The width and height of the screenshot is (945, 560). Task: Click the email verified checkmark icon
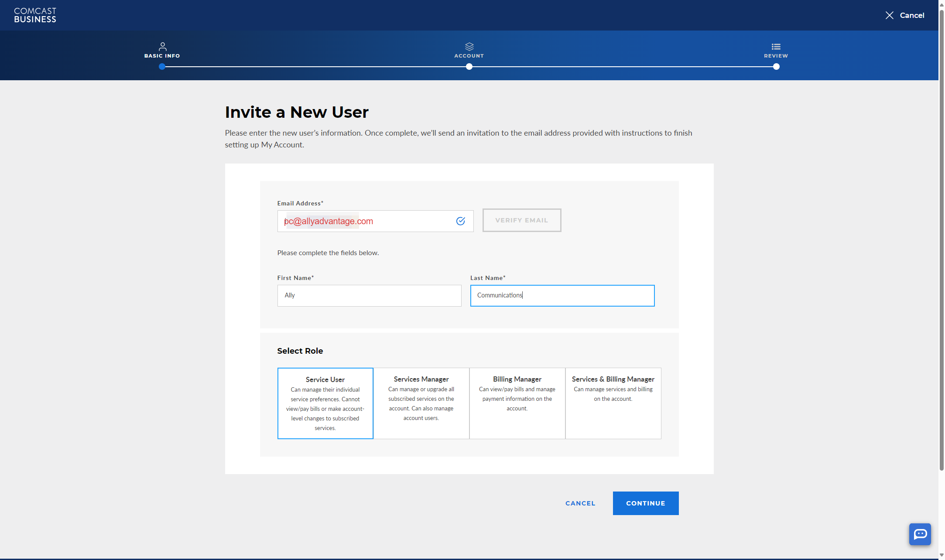coord(460,221)
